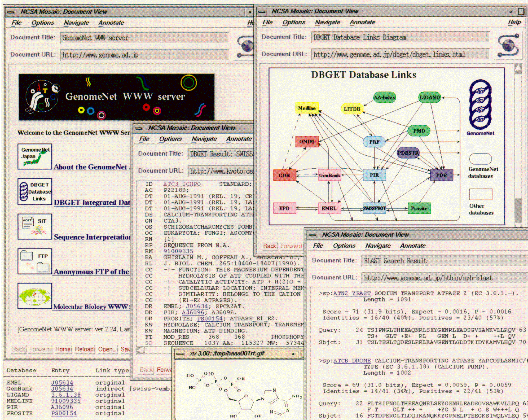The image size is (528, 420).
Task: Click Mosaic globe logo in GenomeNet WWW server window
Action: [x=245, y=46]
